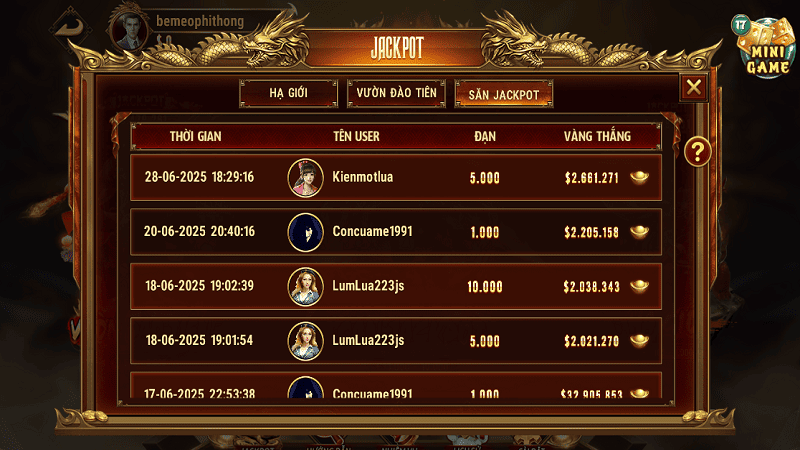Viewport: 800px width, 450px height.
Task: Select the Kienmotlua jackpot row
Action: (x=396, y=178)
